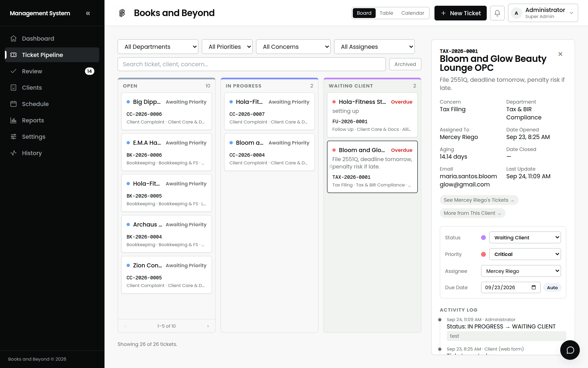
Task: Open the due date calendar picker icon
Action: pos(534,287)
